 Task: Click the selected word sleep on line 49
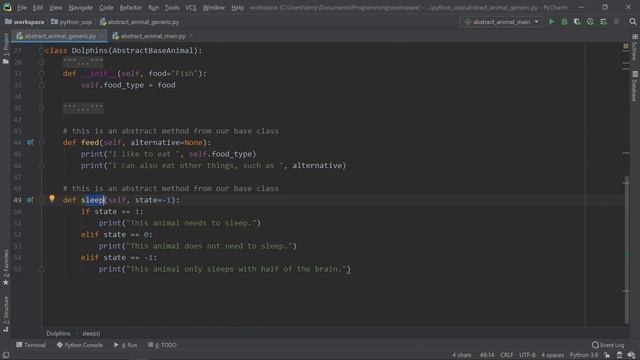click(93, 200)
